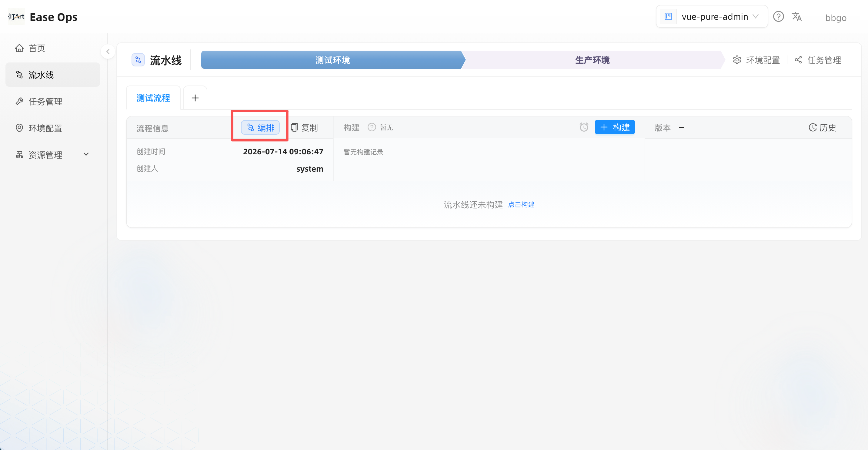868x450 pixels.
Task: Select the 测试流程 tab
Action: click(153, 98)
